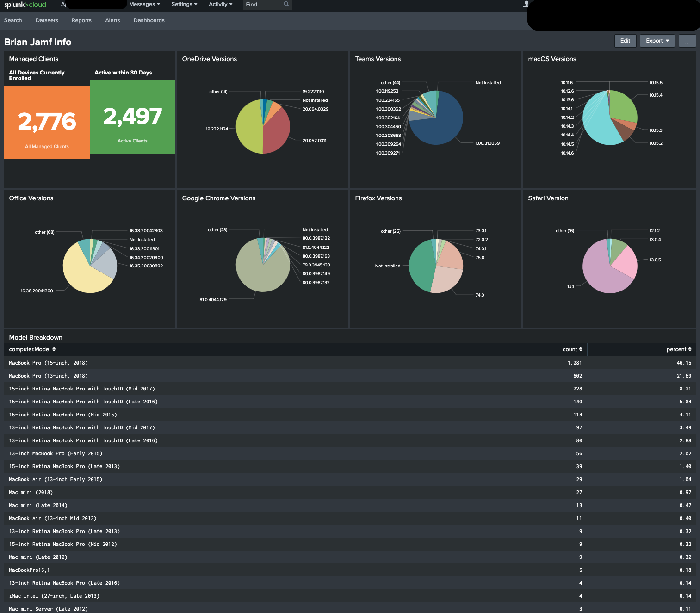Click 'other (44)' label in Teams Versions
The image size is (700, 613).
(x=390, y=83)
